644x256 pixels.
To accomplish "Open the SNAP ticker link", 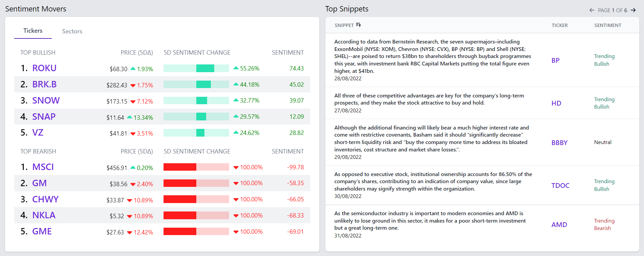I will 44,117.
